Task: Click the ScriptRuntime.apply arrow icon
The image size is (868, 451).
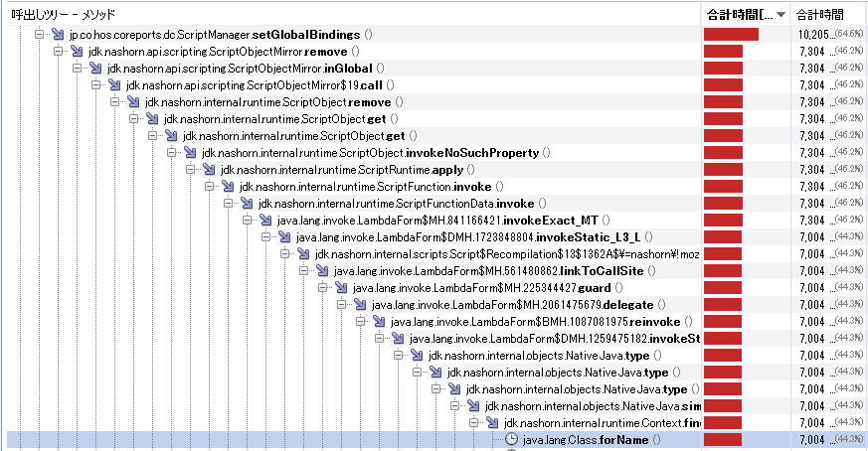Action: click(x=209, y=169)
